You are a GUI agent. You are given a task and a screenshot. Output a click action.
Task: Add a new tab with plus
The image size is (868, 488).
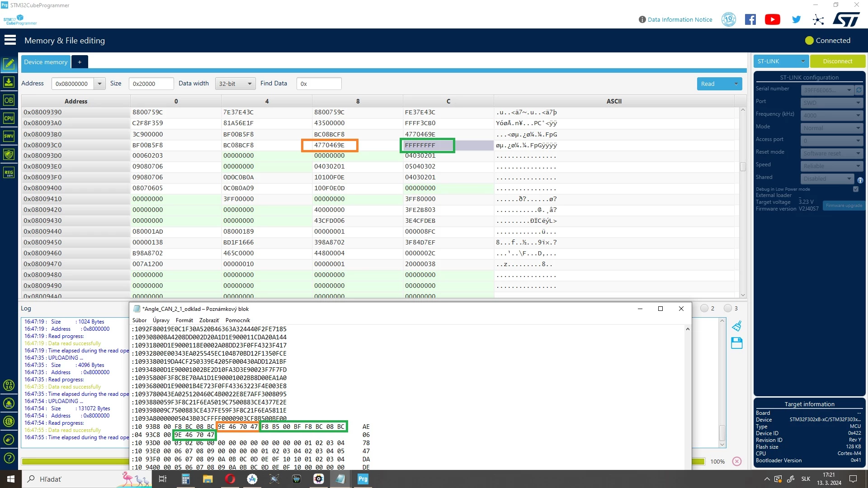80,62
